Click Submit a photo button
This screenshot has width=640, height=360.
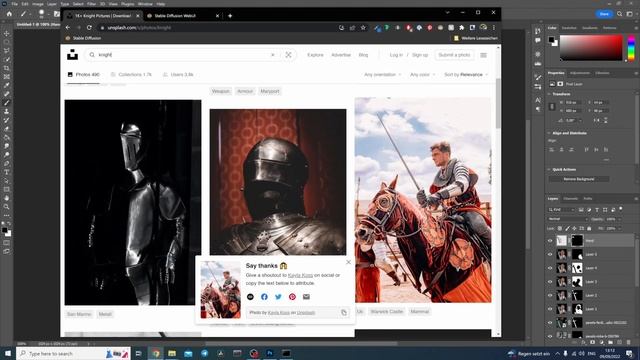[454, 55]
